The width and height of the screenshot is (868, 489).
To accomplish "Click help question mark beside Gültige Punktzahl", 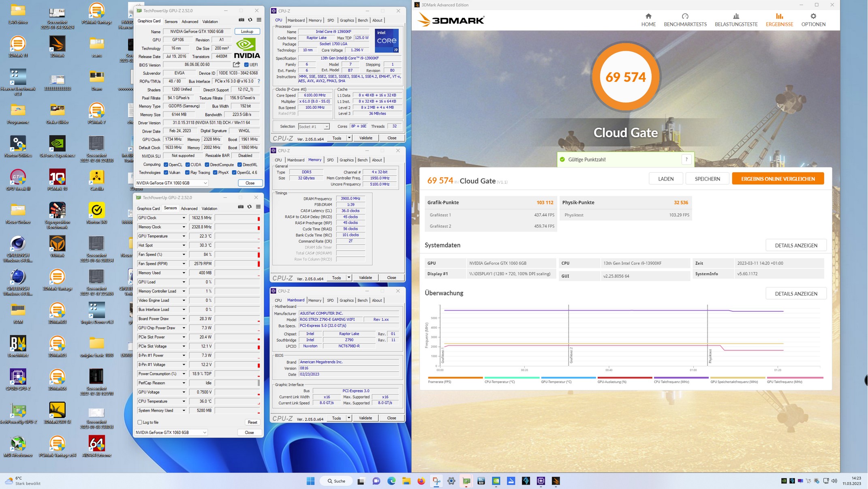I will coord(686,159).
